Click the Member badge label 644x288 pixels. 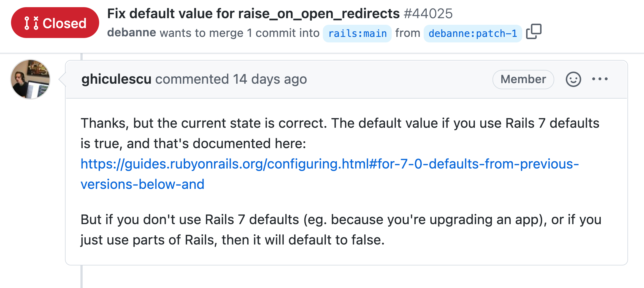[x=523, y=79]
